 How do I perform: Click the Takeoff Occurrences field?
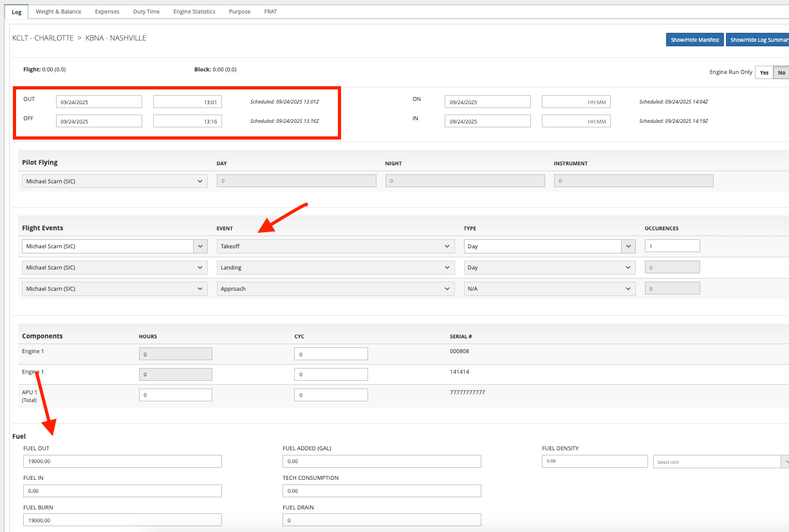(672, 246)
